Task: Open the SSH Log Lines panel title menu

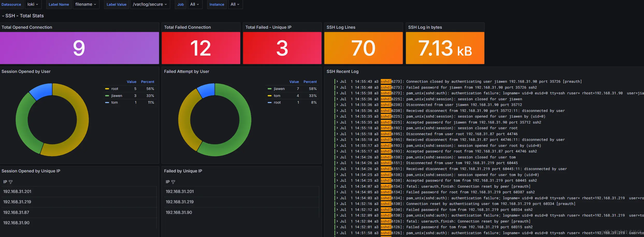Action: point(341,27)
